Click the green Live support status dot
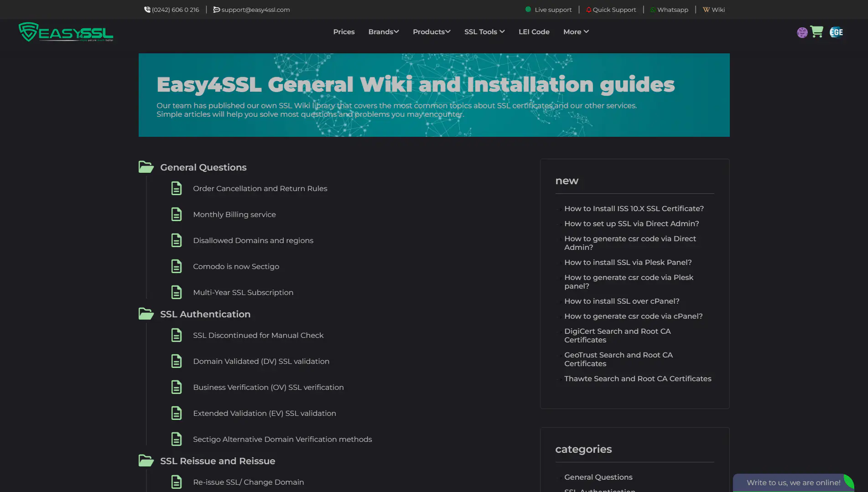The height and width of the screenshot is (492, 868). 528,9
